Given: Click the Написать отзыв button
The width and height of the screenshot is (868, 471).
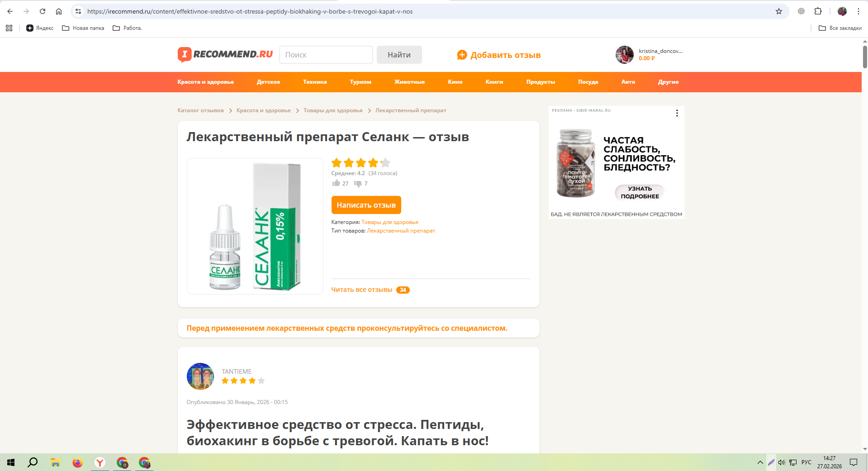Looking at the screenshot, I should pyautogui.click(x=366, y=205).
